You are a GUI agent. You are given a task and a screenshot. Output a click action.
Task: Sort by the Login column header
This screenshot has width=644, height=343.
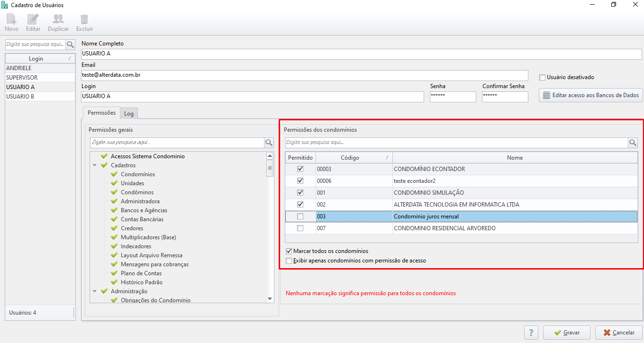pyautogui.click(x=40, y=59)
